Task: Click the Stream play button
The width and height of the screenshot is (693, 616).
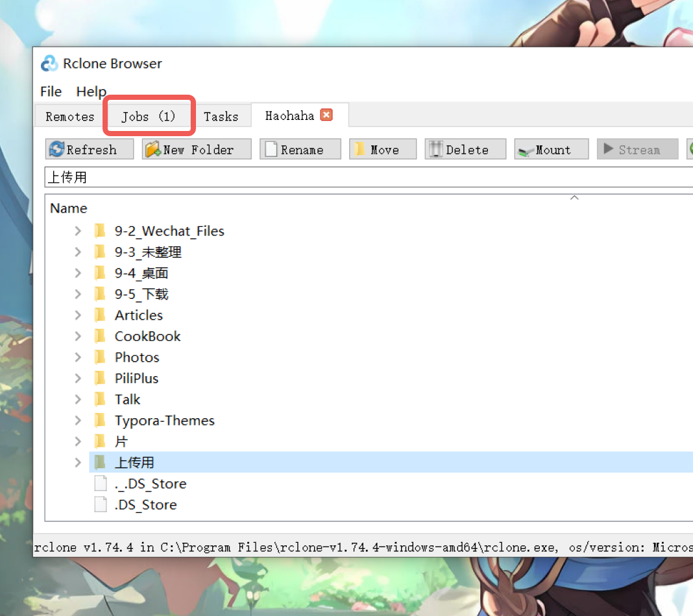Action: (638, 149)
